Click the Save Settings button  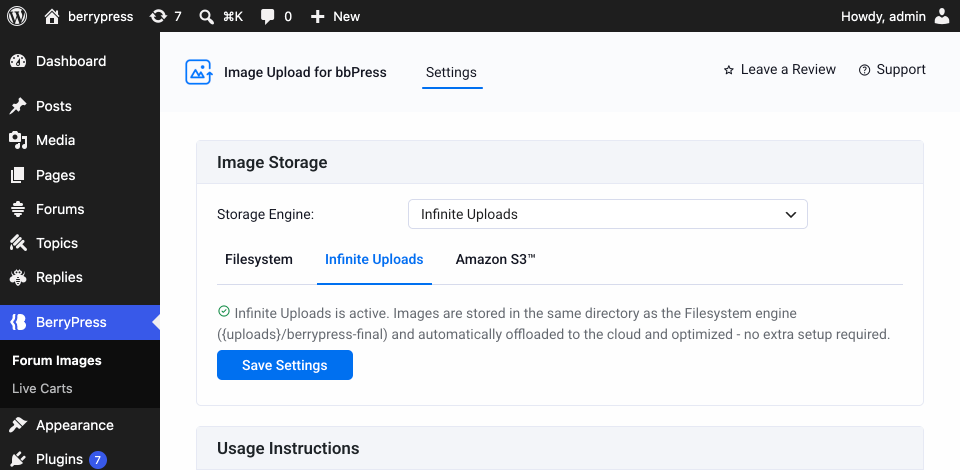coord(285,365)
